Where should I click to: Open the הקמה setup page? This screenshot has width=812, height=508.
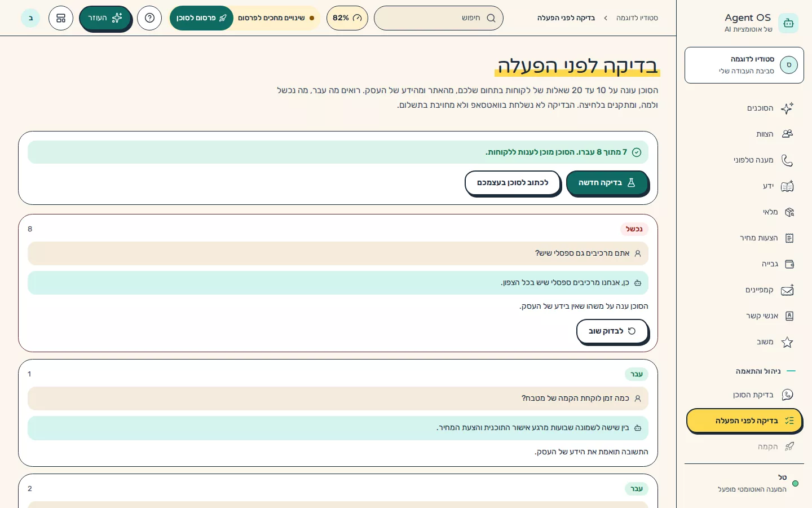coord(744,447)
